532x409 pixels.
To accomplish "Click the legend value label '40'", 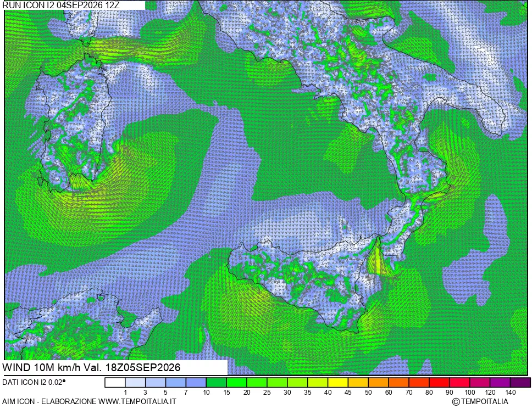I will pyautogui.click(x=328, y=393).
